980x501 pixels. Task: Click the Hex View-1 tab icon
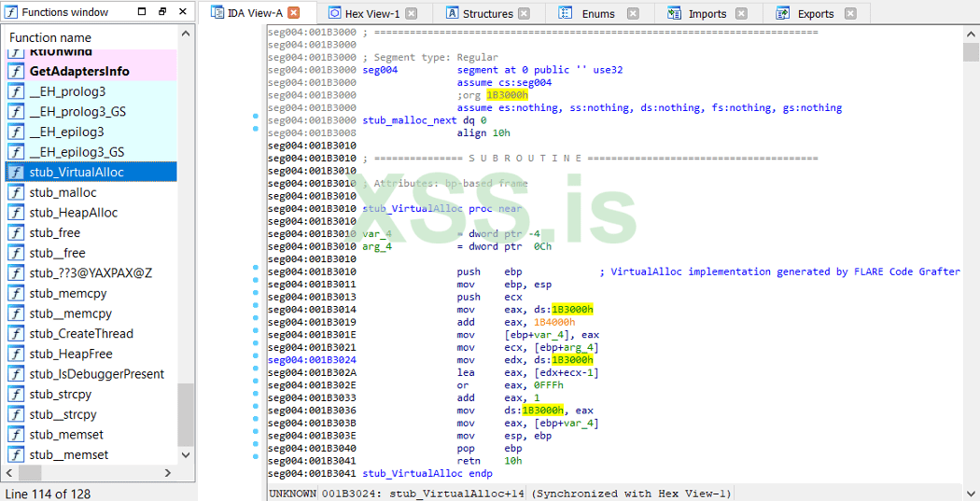tap(334, 13)
